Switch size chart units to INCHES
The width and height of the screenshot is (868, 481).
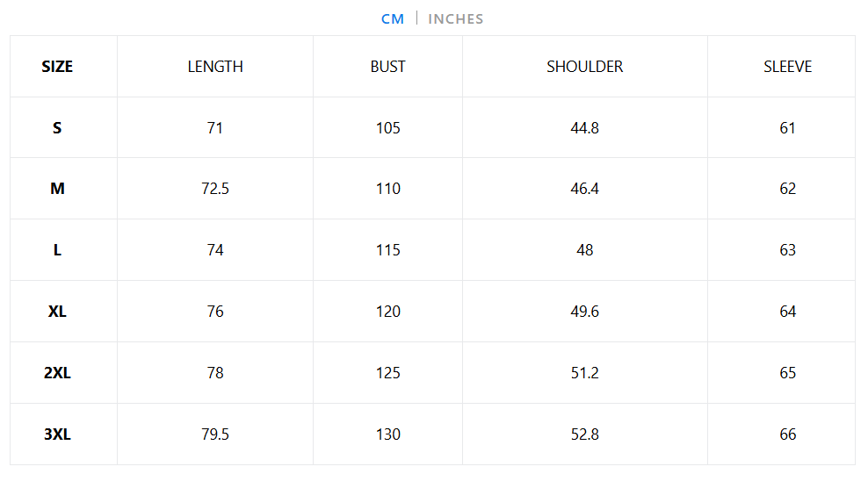point(455,18)
